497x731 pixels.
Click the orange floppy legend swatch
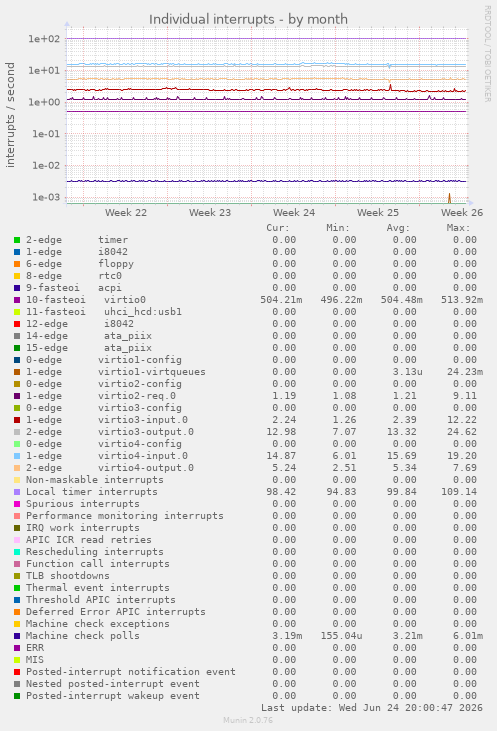17,264
